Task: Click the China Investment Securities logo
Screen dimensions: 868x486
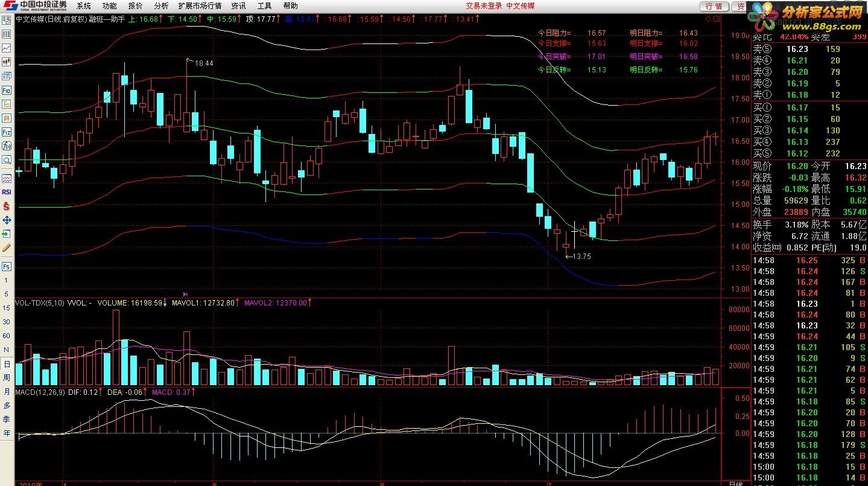Action: [x=34, y=5]
